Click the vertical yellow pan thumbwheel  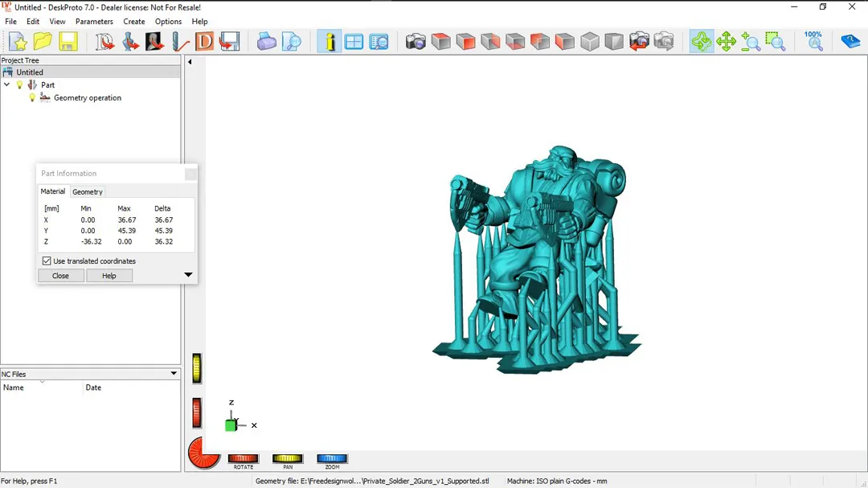pyautogui.click(x=197, y=368)
